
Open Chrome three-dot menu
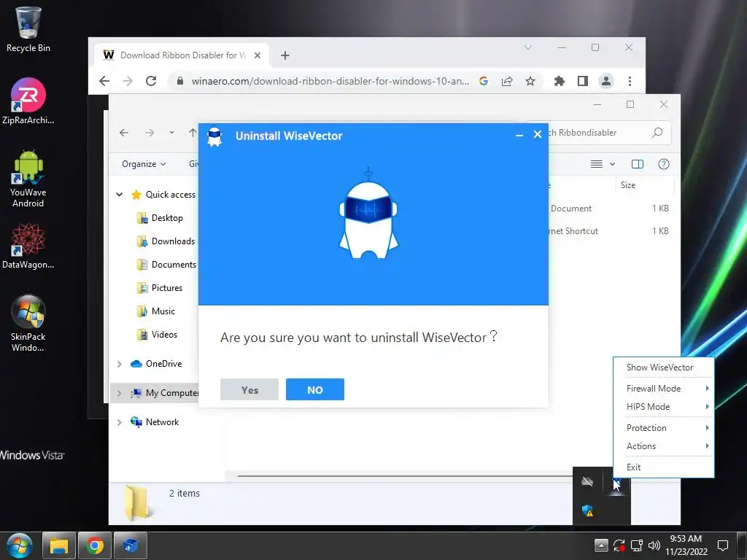(630, 81)
